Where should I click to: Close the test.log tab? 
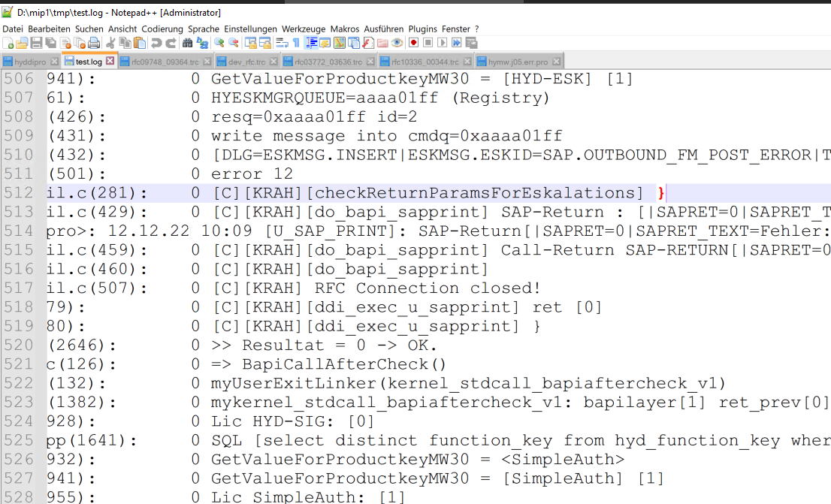pos(110,61)
